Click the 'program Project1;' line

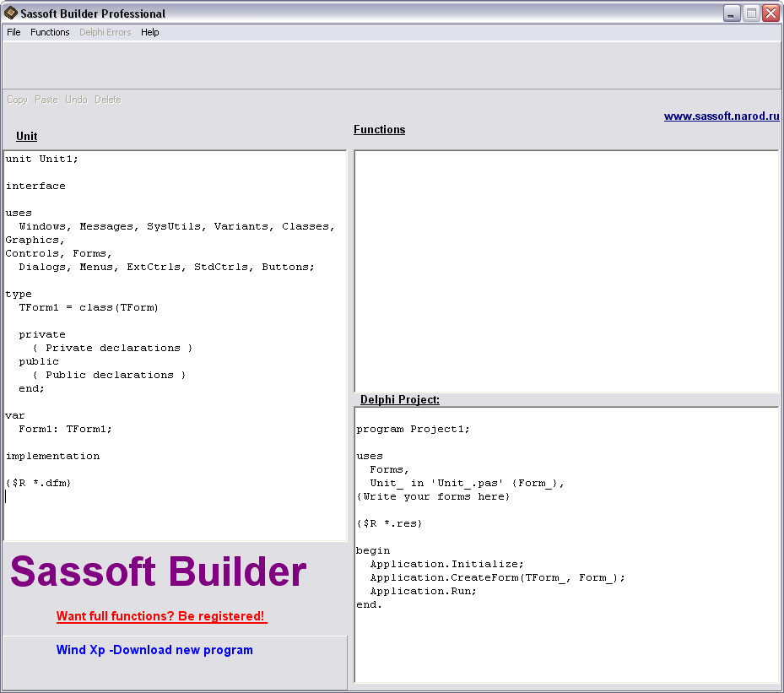pos(413,429)
